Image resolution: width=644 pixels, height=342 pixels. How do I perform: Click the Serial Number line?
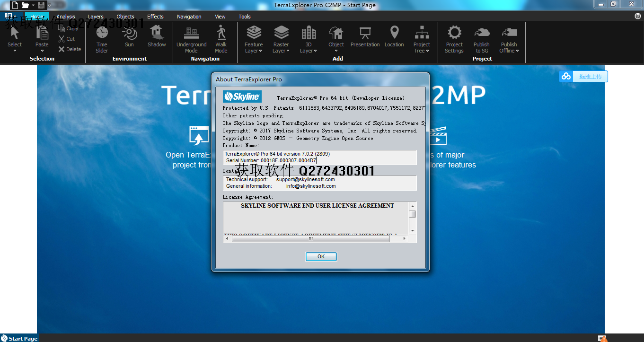click(271, 160)
